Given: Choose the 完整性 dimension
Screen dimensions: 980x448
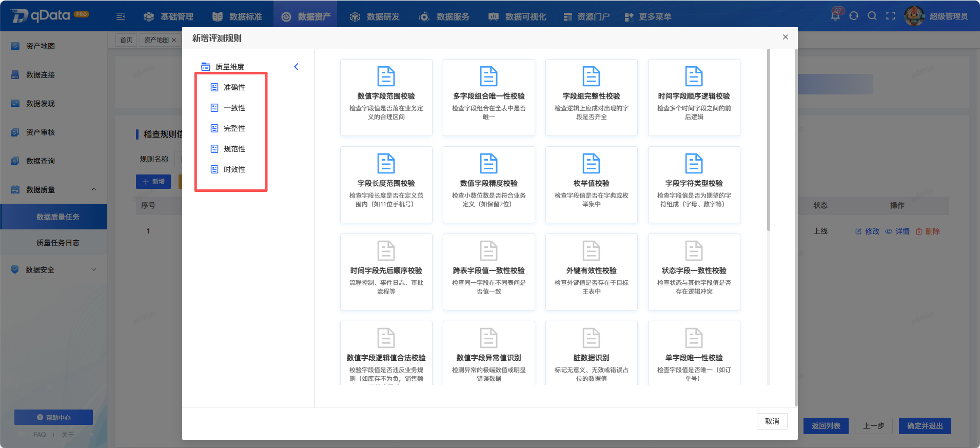Looking at the screenshot, I should click(x=234, y=128).
